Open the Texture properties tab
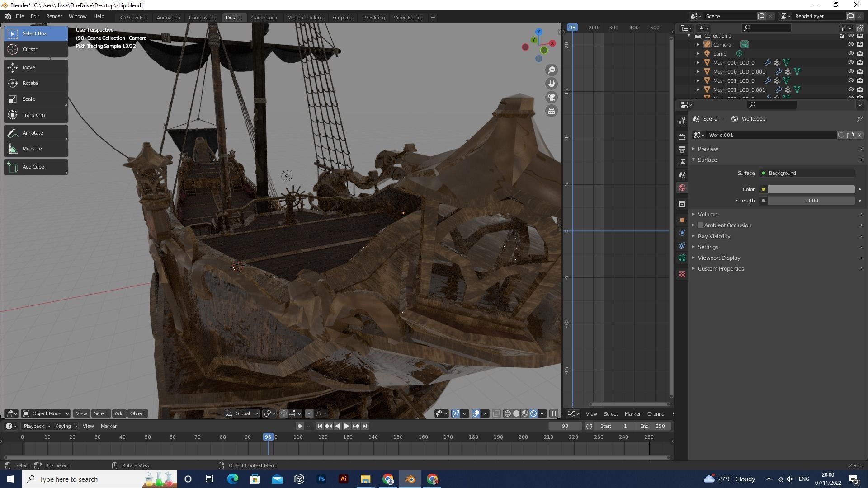 coord(682,274)
